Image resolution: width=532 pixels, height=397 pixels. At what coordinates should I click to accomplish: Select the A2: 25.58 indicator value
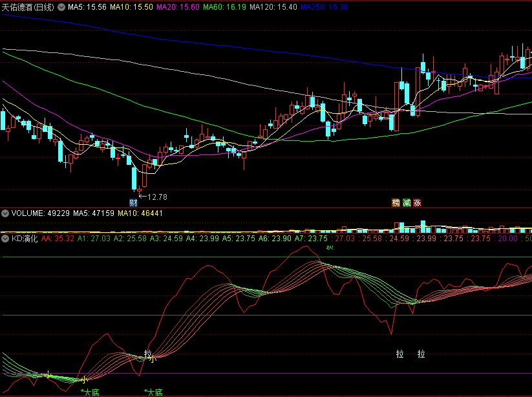tap(131, 239)
